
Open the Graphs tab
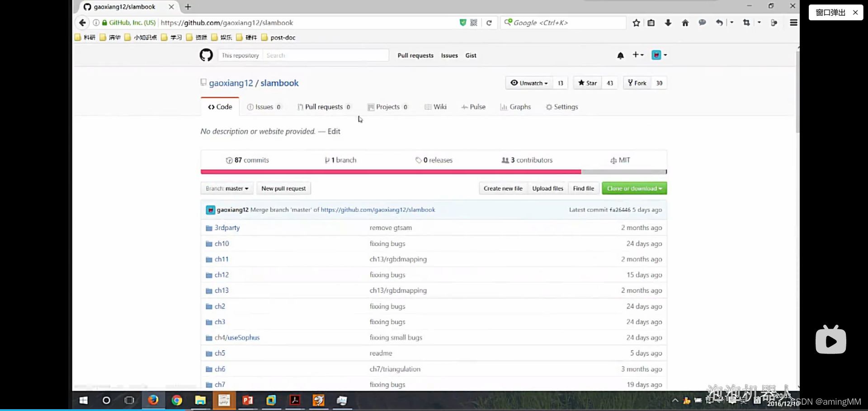515,107
